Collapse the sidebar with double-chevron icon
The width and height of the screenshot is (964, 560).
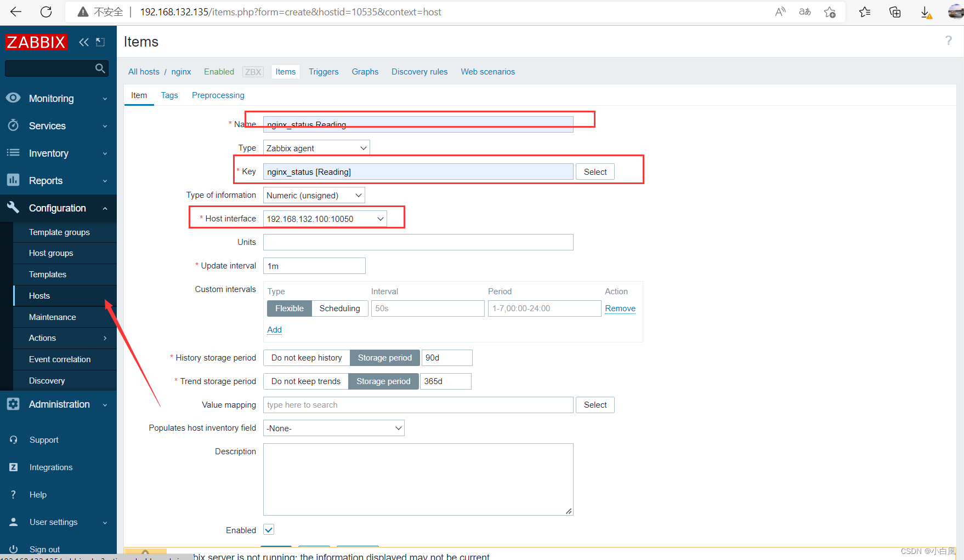pos(84,42)
